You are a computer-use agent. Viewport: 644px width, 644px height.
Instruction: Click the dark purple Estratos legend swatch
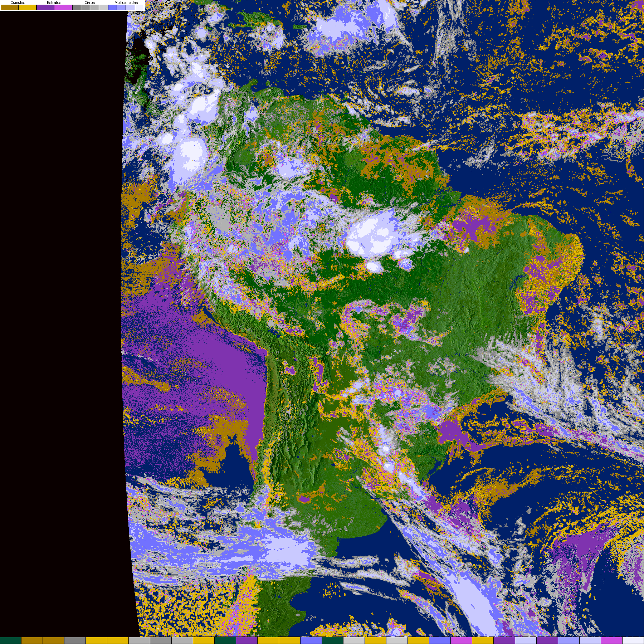pyautogui.click(x=45, y=7)
